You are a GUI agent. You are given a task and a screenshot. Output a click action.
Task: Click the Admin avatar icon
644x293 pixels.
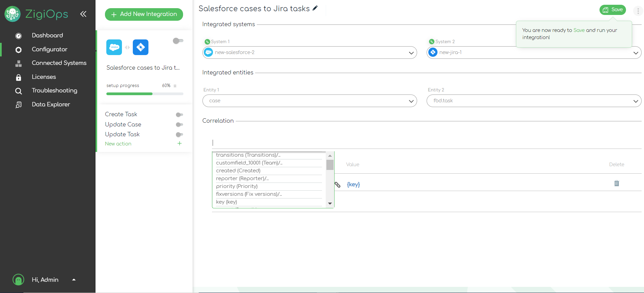pyautogui.click(x=18, y=280)
